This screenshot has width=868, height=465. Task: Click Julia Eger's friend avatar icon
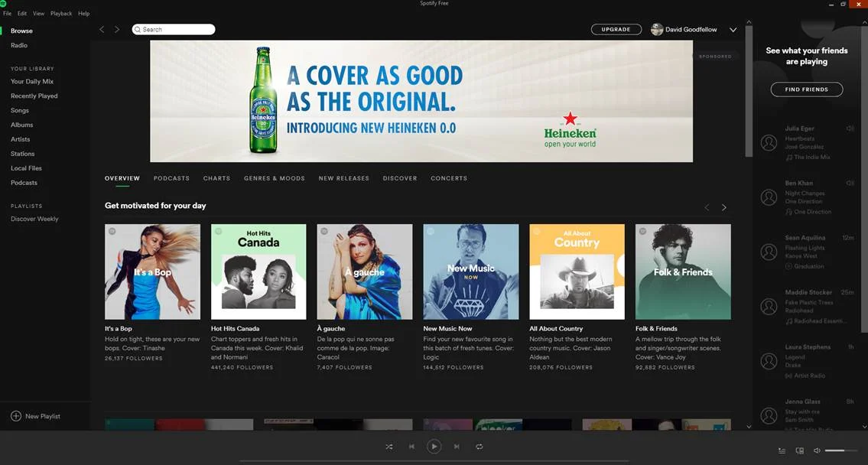pyautogui.click(x=769, y=143)
